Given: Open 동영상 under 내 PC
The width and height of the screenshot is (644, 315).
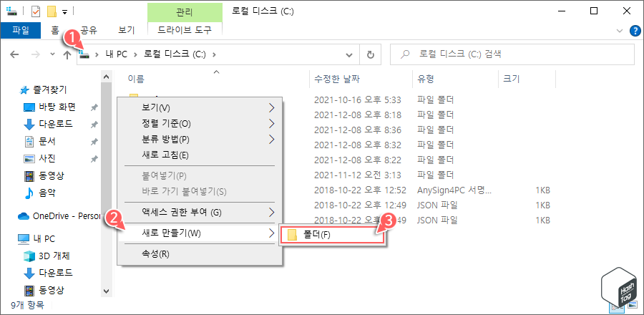Looking at the screenshot, I should point(51,291).
